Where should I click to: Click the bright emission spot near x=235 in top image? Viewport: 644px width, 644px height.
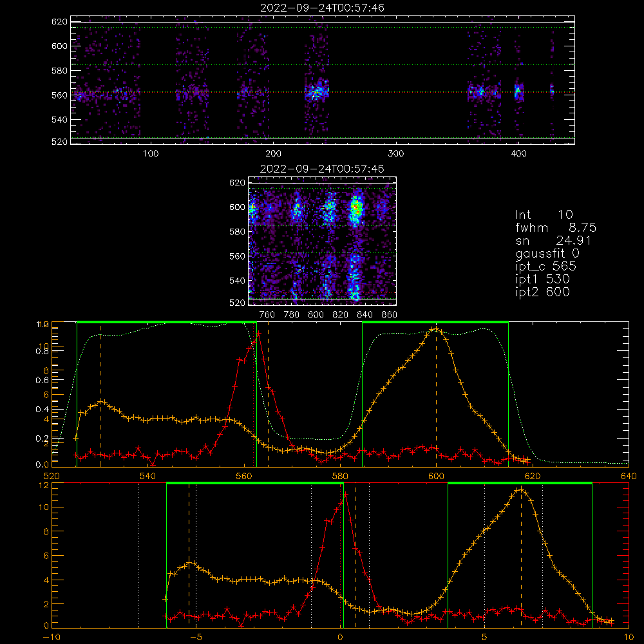point(317,91)
